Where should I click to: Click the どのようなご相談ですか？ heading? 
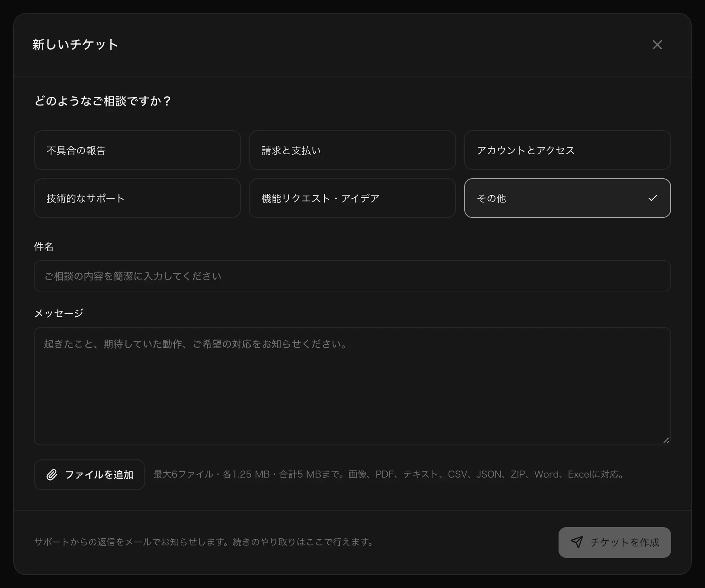[103, 101]
